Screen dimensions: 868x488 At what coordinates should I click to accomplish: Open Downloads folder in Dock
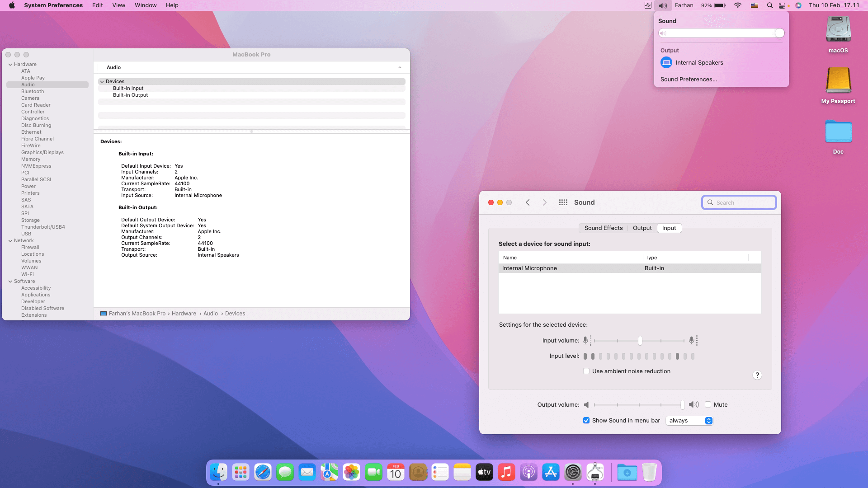(627, 472)
